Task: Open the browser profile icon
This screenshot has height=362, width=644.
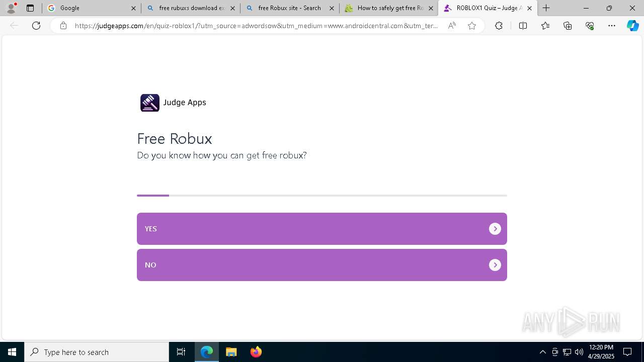Action: pos(11,8)
